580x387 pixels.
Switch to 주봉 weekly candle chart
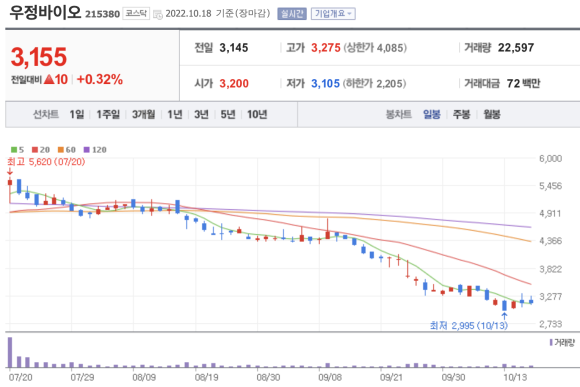[x=462, y=114]
